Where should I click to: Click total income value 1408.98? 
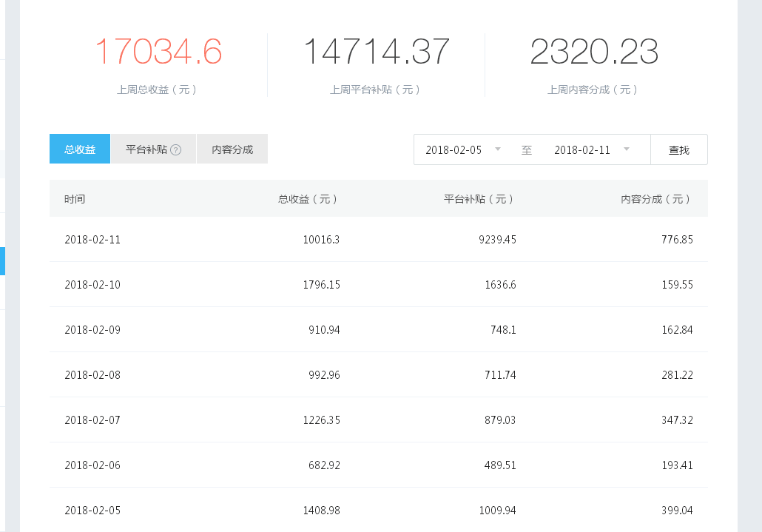click(x=321, y=511)
